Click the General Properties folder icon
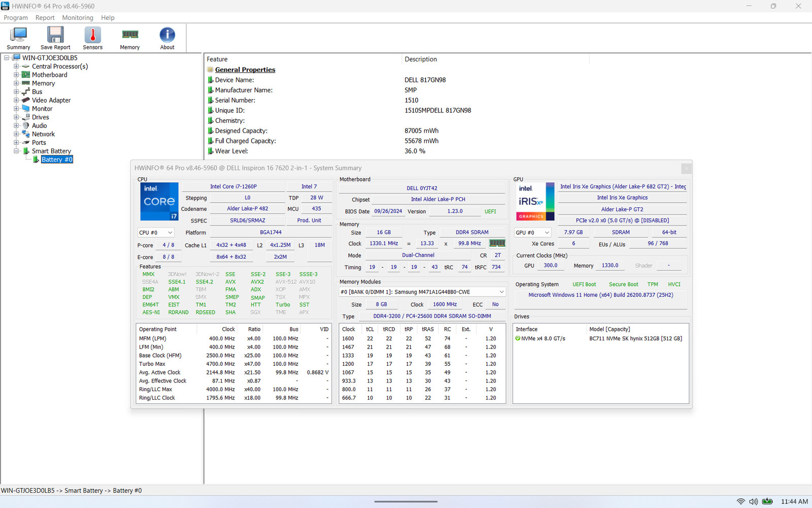Screen dimensions: 812x508 [210, 70]
